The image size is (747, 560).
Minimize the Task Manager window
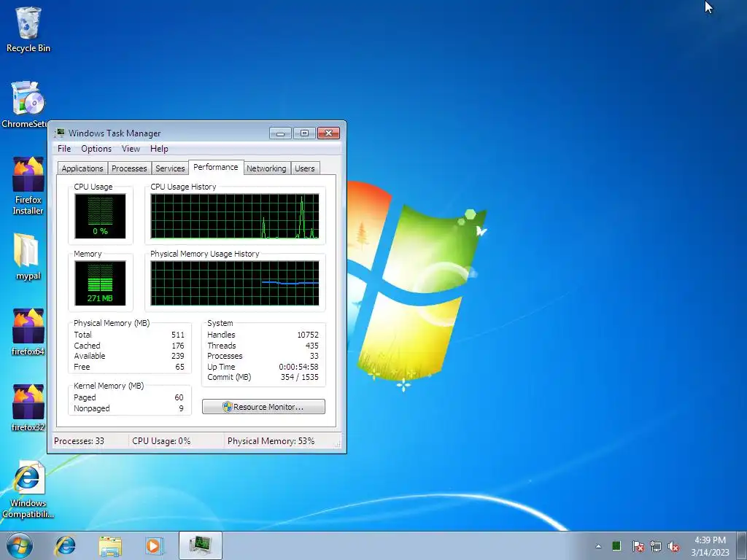click(280, 133)
